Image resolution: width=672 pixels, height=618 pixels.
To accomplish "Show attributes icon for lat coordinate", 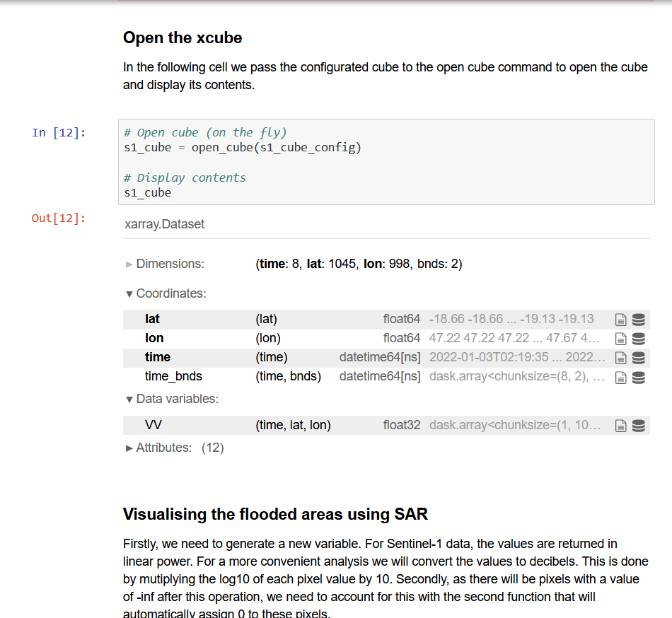I will [620, 320].
